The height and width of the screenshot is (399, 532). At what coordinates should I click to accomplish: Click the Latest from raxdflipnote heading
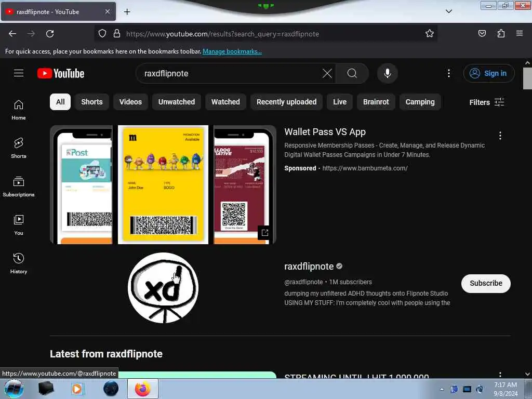(x=106, y=353)
